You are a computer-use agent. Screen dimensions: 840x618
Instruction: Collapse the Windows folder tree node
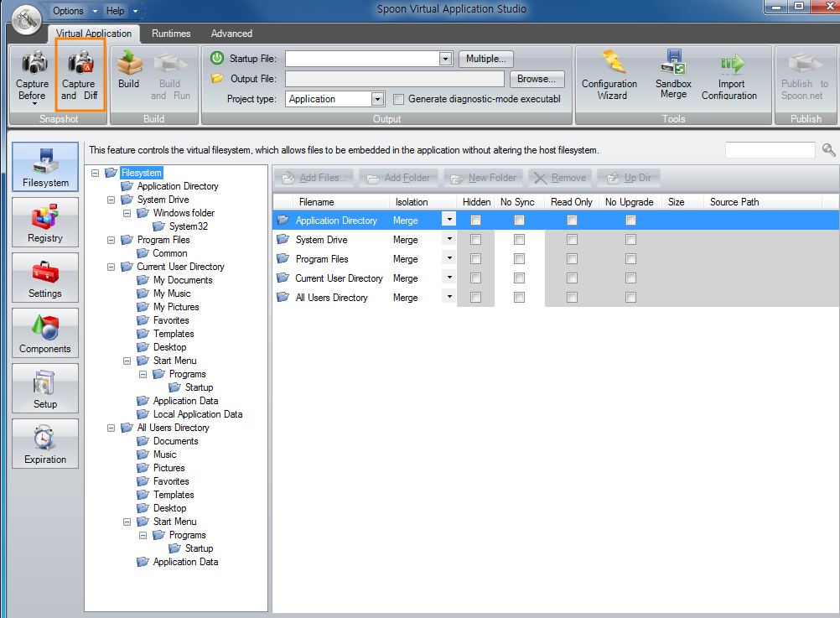127,213
